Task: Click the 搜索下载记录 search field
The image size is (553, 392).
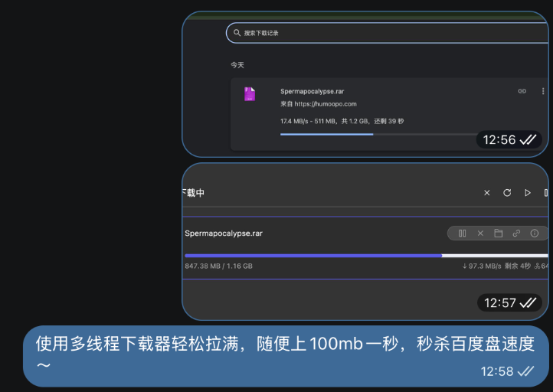Action: [388, 33]
